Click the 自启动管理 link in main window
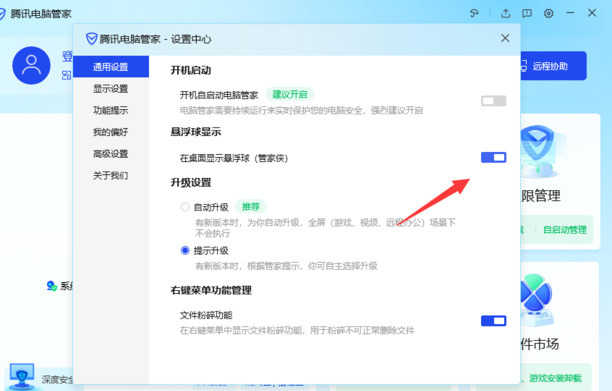 click(x=565, y=230)
